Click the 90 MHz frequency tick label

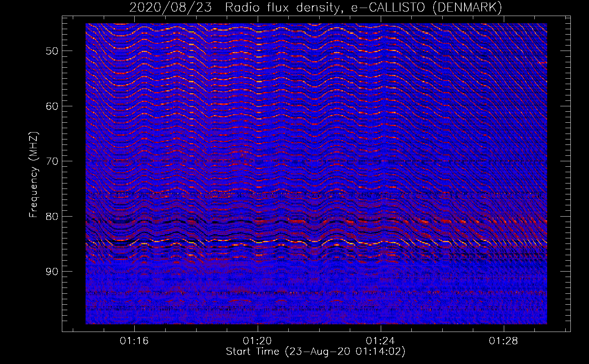tap(52, 272)
